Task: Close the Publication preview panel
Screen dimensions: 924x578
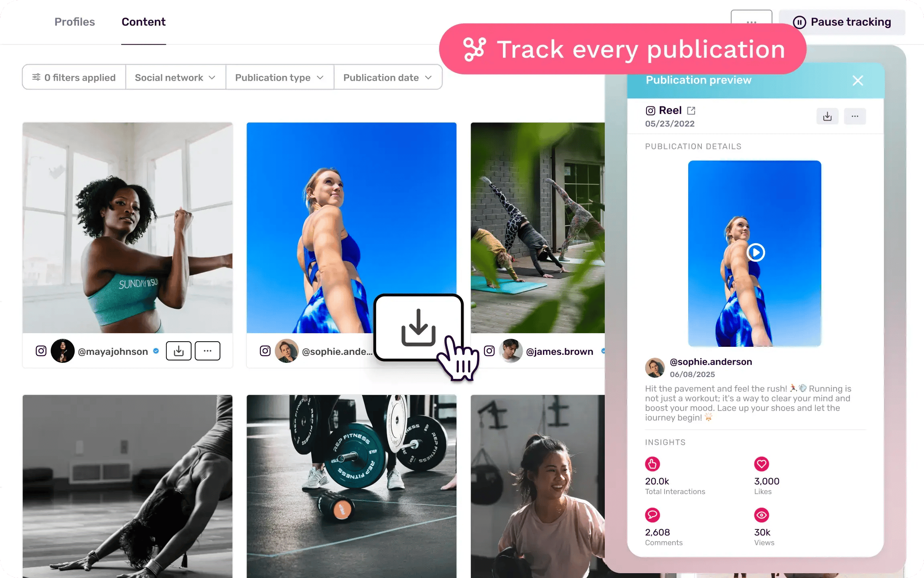Action: point(857,81)
